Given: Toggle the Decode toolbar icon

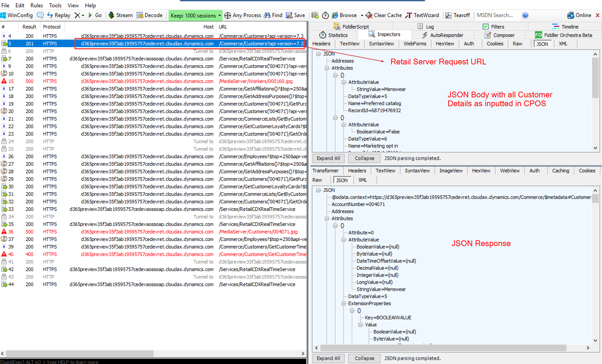Looking at the screenshot, I should click(140, 15).
